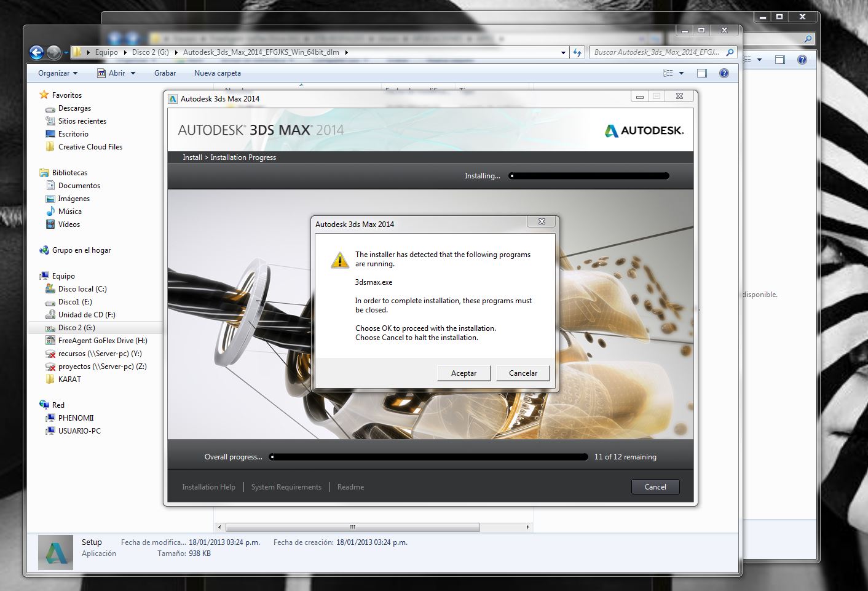Image resolution: width=868 pixels, height=591 pixels.
Task: Click the right scroll arrow of file list
Action: 527,527
